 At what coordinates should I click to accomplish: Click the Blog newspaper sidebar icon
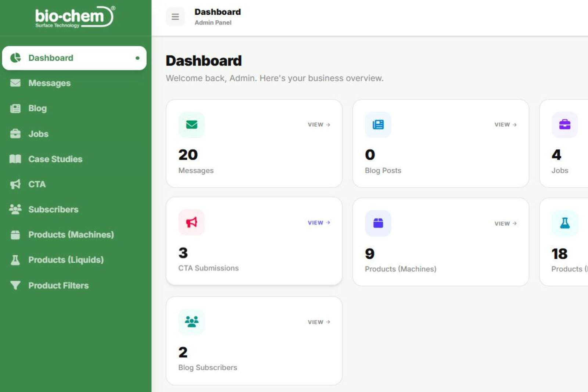(x=15, y=108)
